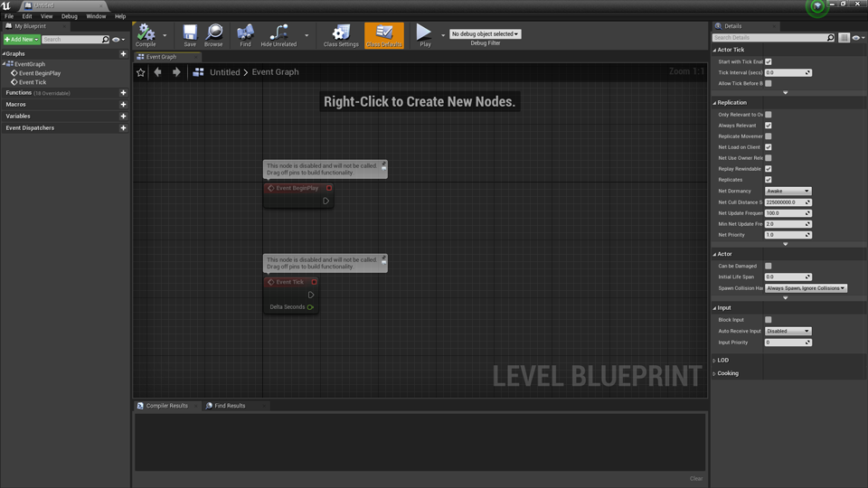This screenshot has height=488, width=868.
Task: Select Event BeginPlay in the graphs tree
Action: tap(40, 73)
